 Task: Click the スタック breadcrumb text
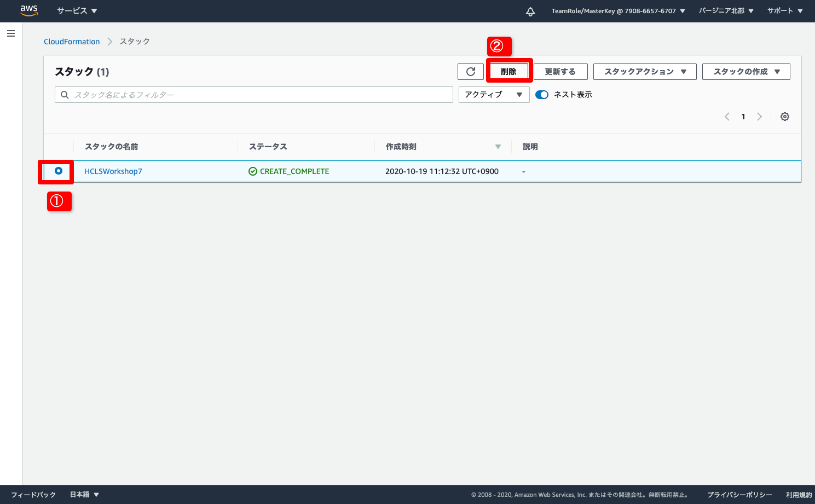pyautogui.click(x=135, y=42)
